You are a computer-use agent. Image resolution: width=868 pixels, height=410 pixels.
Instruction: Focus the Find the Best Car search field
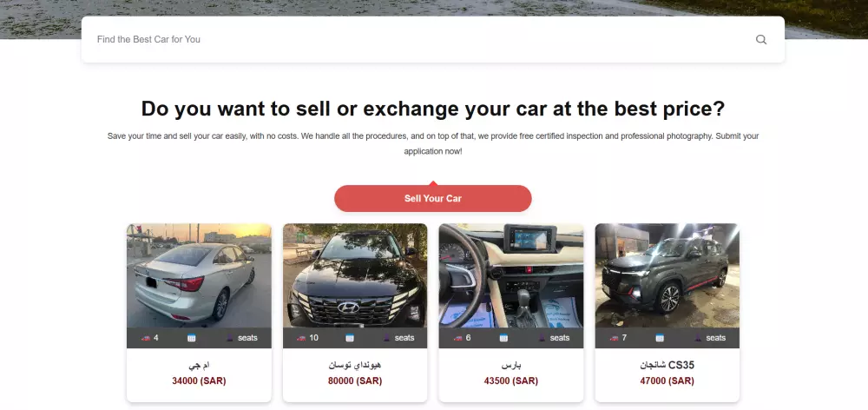(x=421, y=39)
